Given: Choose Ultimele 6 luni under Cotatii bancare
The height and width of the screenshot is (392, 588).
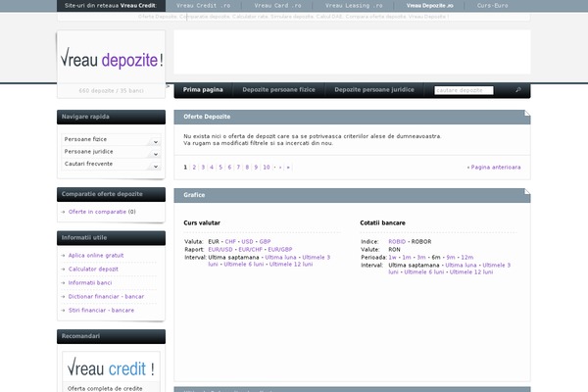Looking at the screenshot, I should [x=424, y=272].
